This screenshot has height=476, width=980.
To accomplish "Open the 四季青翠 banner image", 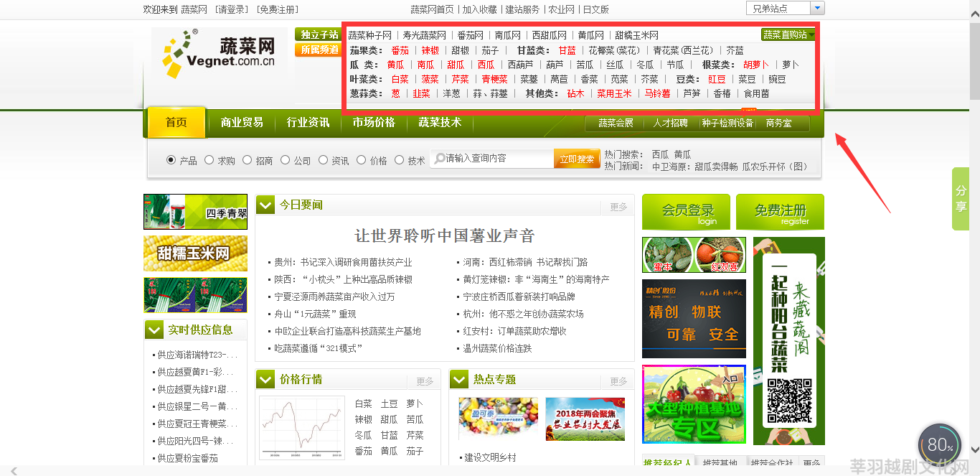I will (195, 212).
